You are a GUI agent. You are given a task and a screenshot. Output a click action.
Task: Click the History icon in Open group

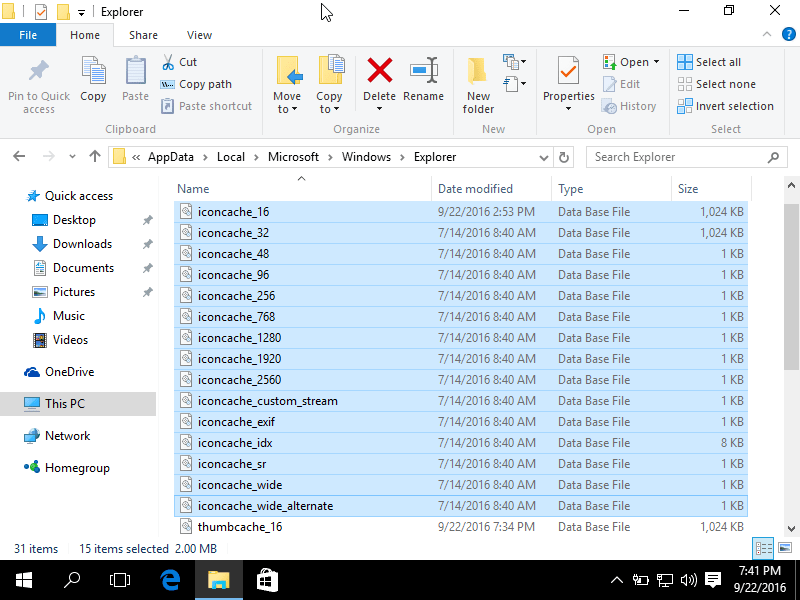pos(630,106)
